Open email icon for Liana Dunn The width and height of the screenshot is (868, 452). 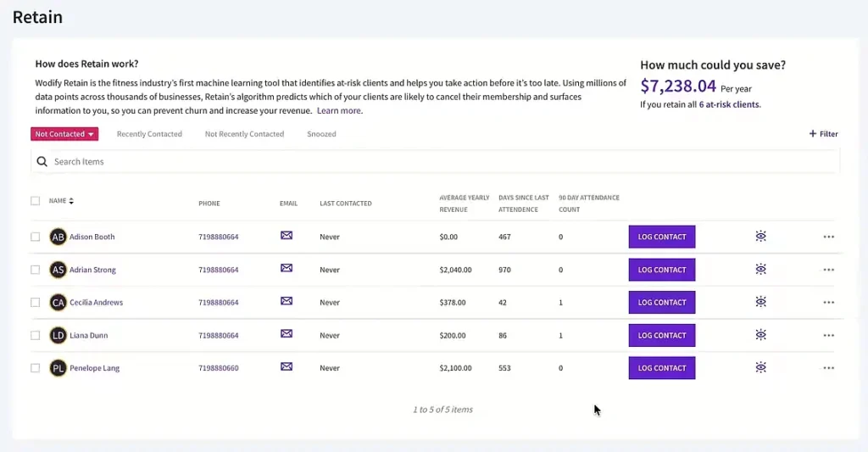(287, 333)
